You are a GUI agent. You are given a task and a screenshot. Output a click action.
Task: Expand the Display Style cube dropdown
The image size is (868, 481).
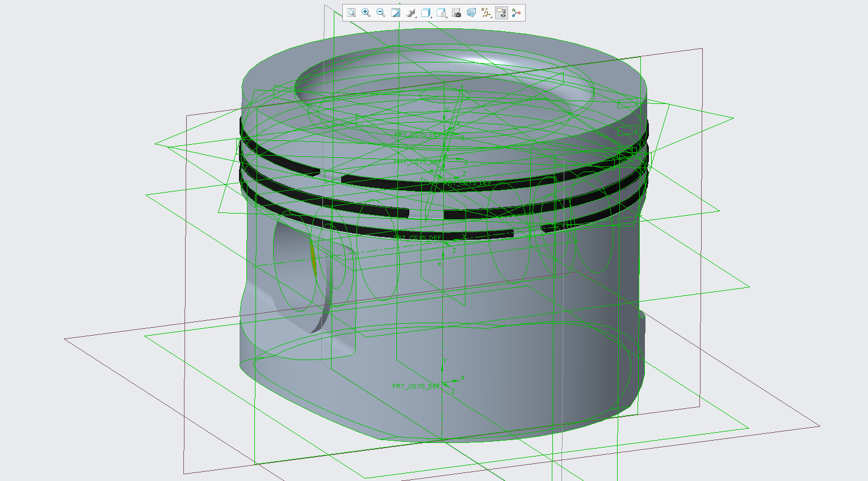pyautogui.click(x=426, y=12)
